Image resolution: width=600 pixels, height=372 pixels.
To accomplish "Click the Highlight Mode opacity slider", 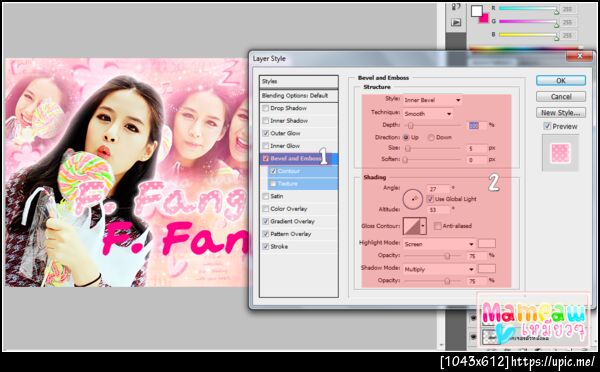I will point(447,256).
